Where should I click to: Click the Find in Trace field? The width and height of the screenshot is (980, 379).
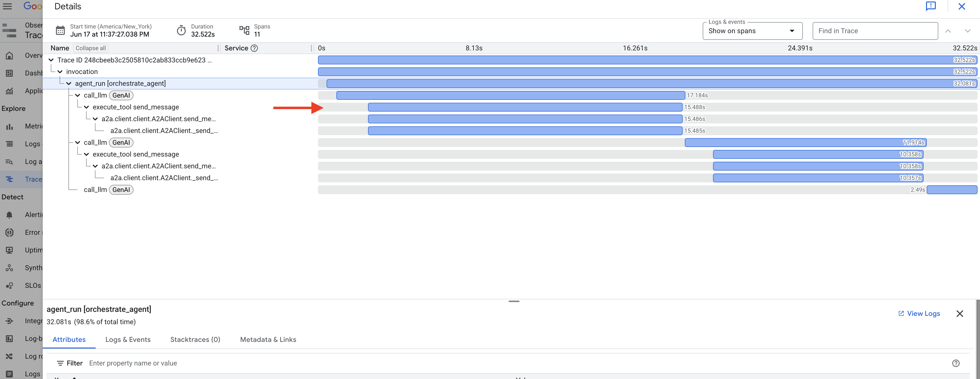875,31
